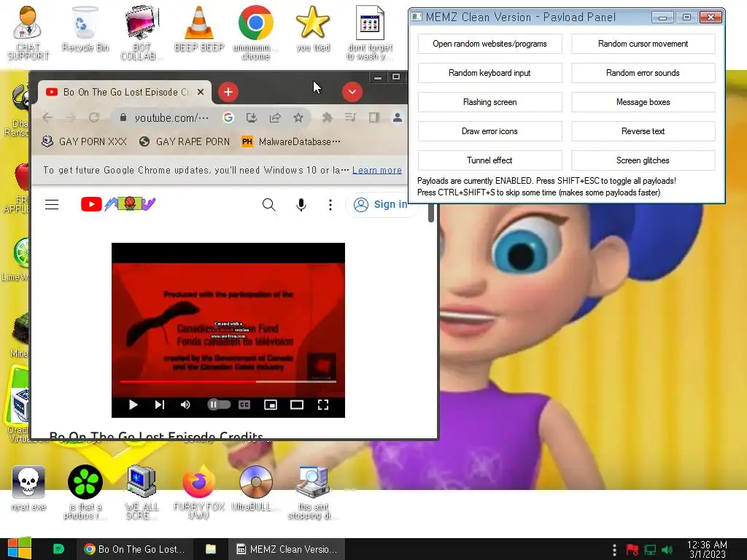Screen dimensions: 747x560
Task: Open the YouTube hamburger guide menu
Action: point(52,205)
